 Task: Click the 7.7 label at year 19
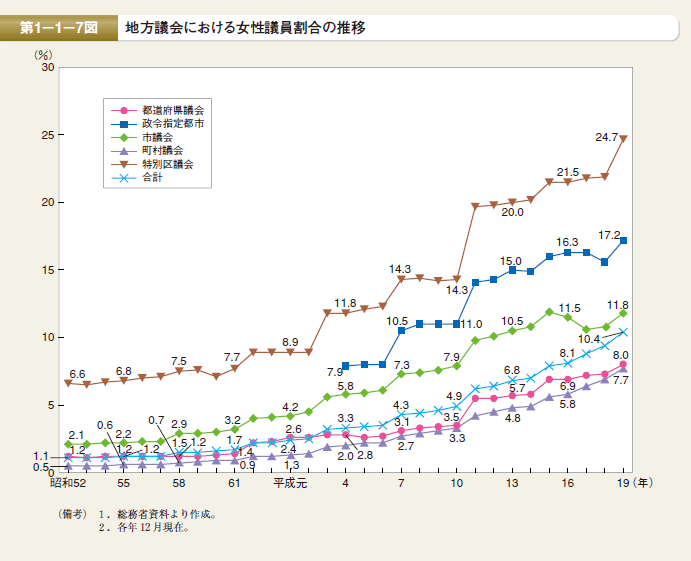tap(620, 380)
